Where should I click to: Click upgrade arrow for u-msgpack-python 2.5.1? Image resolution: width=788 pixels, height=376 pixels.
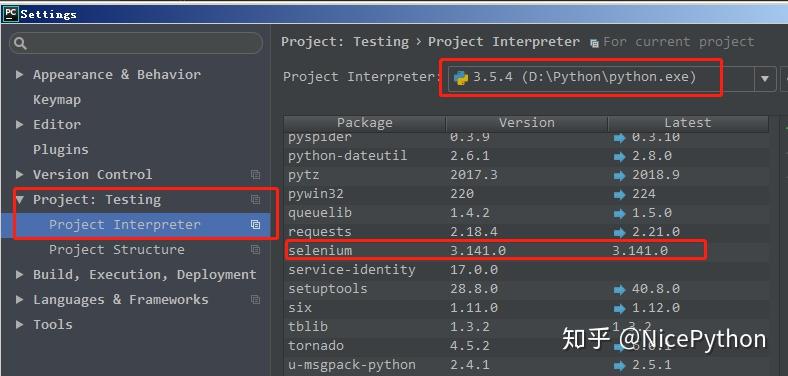[x=619, y=365]
